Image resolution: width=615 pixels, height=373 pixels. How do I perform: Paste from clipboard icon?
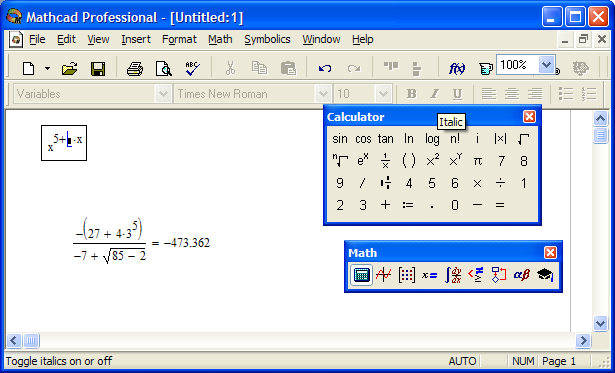pyautogui.click(x=288, y=69)
